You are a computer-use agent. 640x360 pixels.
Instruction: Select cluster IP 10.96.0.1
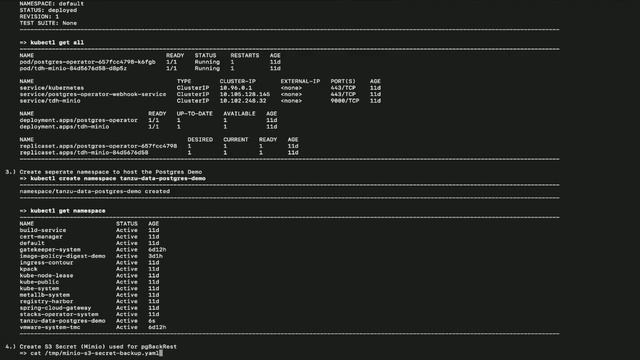[236, 88]
